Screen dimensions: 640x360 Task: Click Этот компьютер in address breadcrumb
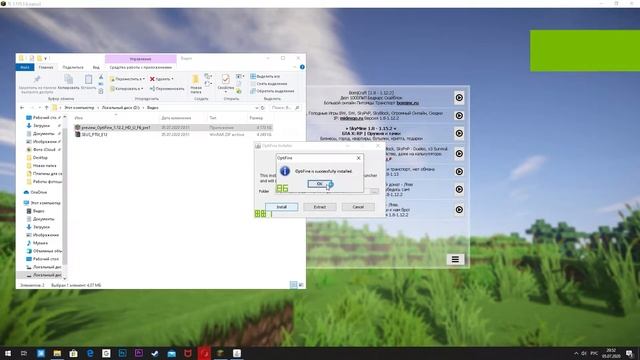click(x=79, y=108)
